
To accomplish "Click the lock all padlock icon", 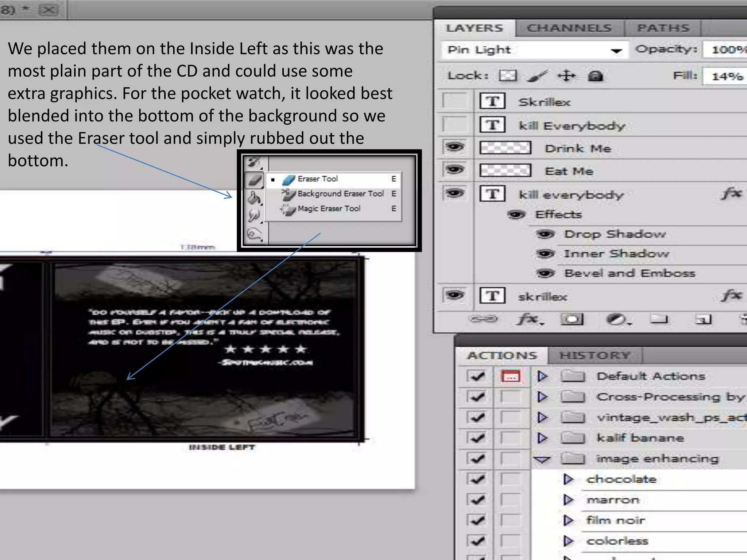I will [595, 76].
